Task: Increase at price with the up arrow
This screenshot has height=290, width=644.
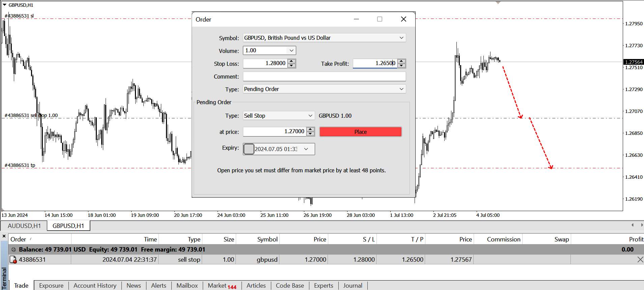Action: coord(311,129)
